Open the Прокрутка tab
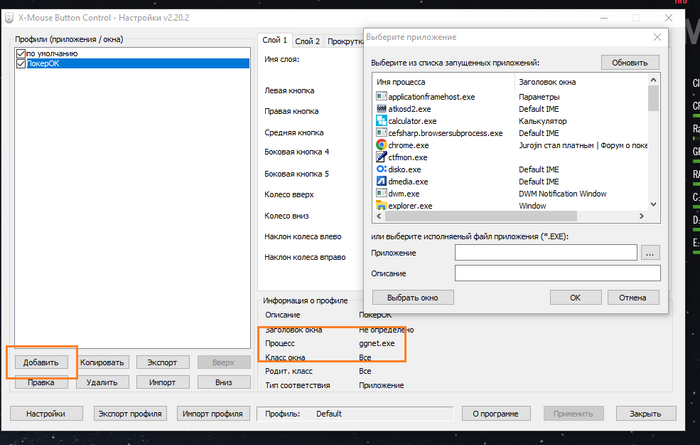The height and width of the screenshot is (445, 700). point(345,41)
